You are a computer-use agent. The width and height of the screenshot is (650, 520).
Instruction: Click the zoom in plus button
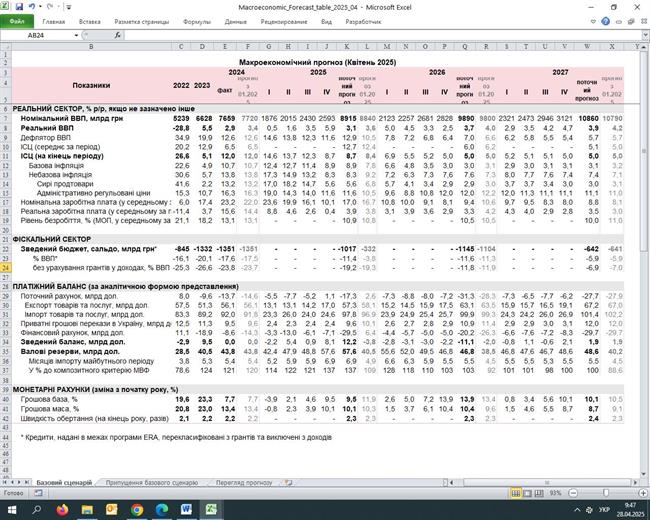click(643, 493)
